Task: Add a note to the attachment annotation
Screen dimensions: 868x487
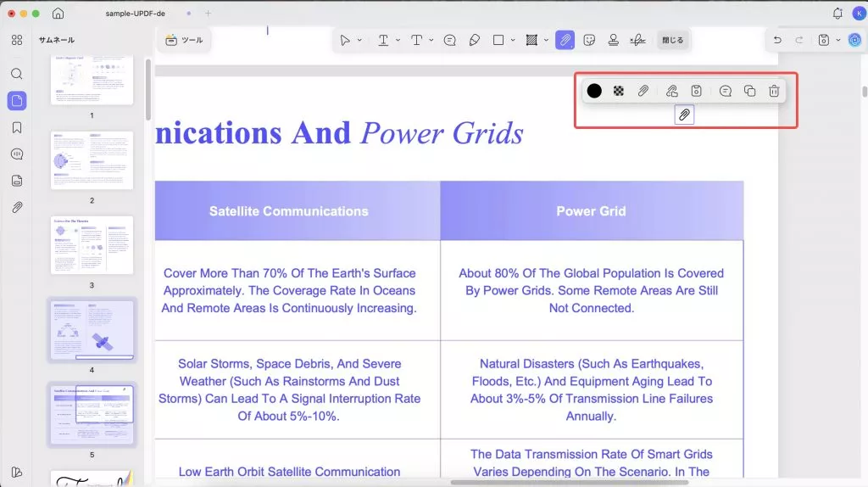Action: [726, 91]
